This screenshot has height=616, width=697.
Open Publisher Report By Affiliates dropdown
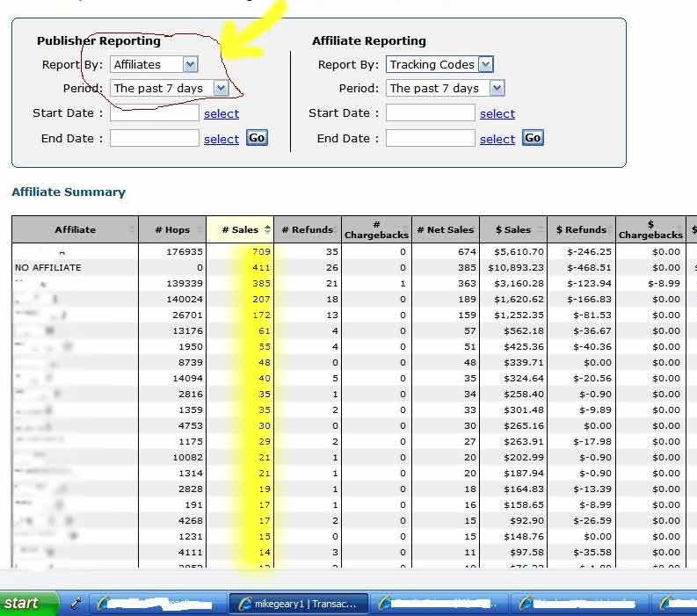click(x=191, y=64)
